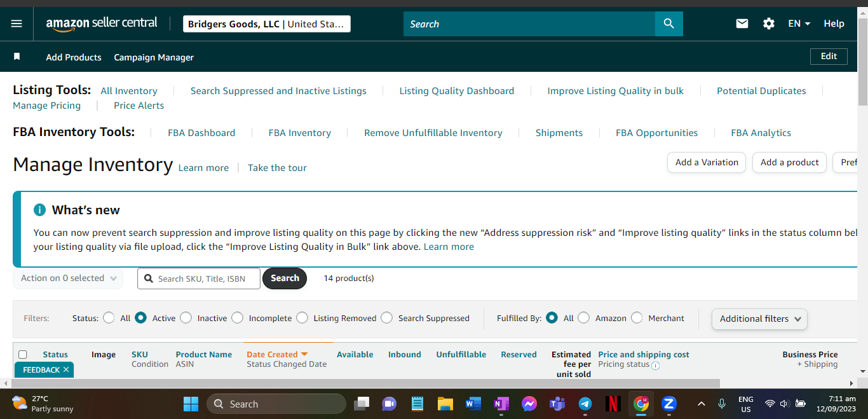
Task: Switch to Chrome on the taskbar
Action: coord(641,404)
